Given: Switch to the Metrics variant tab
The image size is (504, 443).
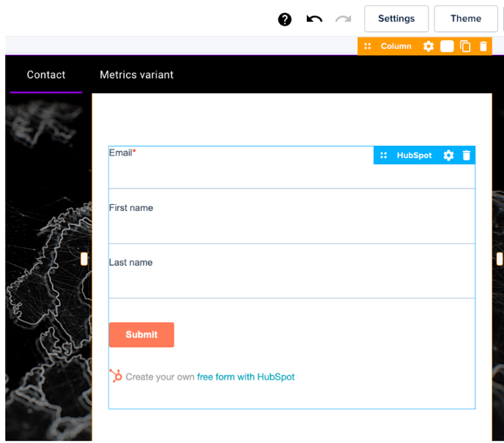Looking at the screenshot, I should pyautogui.click(x=136, y=75).
